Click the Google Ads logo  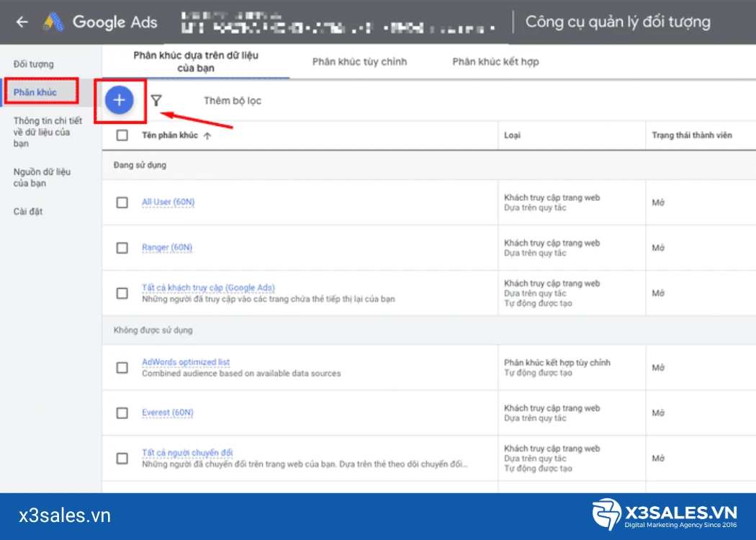point(53,22)
